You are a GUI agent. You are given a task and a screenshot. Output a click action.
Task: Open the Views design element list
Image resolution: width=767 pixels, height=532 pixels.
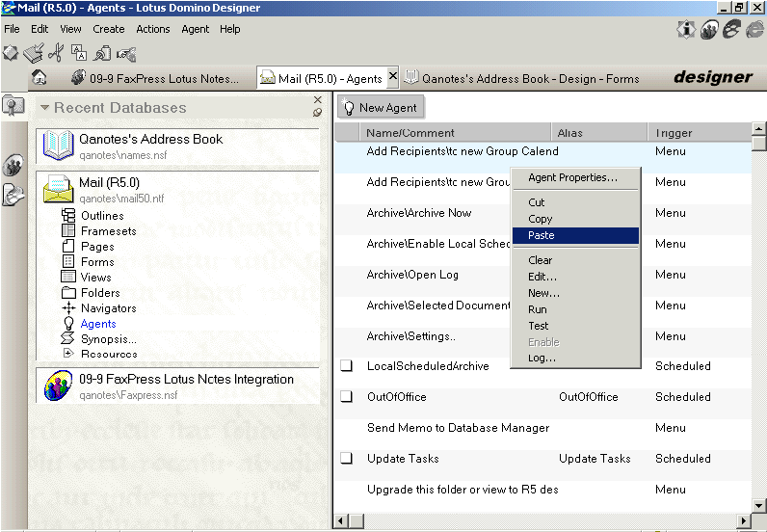pyautogui.click(x=95, y=278)
